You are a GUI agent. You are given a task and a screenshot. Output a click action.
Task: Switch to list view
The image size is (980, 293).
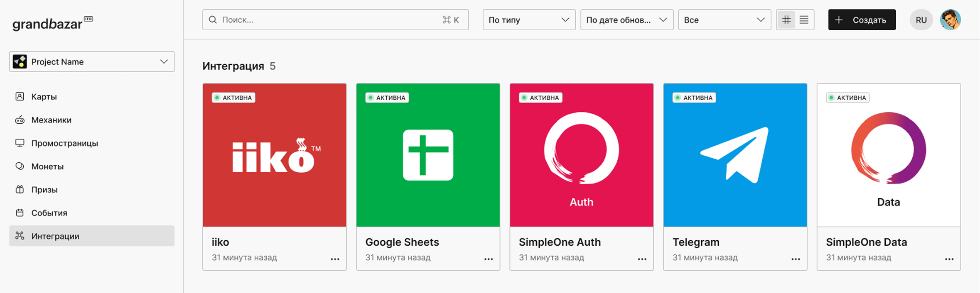tap(804, 20)
